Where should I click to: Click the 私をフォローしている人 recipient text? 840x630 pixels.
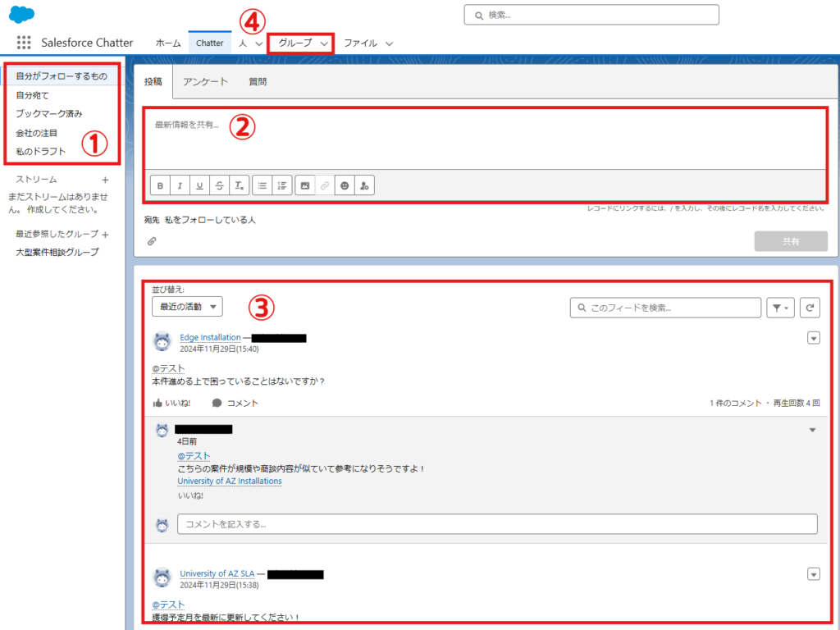pos(210,220)
